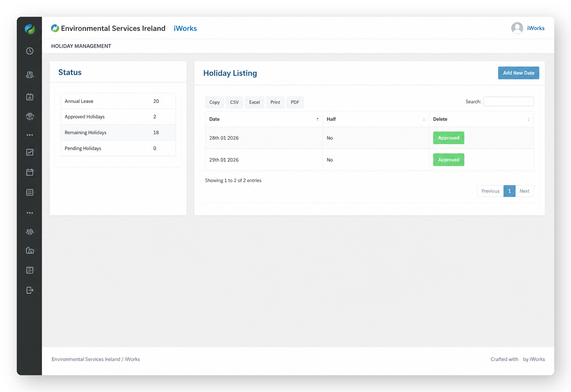571x392 pixels.
Task: Go to Next page
Action: pyautogui.click(x=524, y=191)
